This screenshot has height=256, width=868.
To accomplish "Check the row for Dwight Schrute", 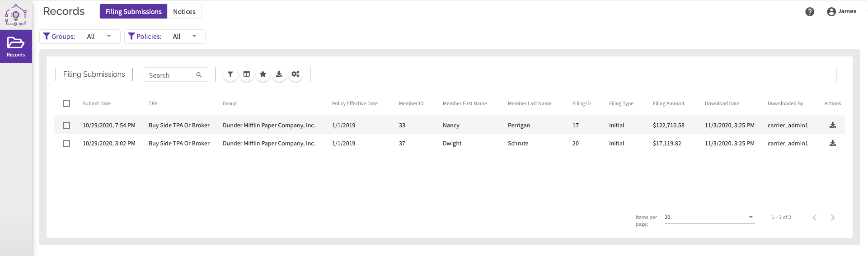I will coord(66,144).
